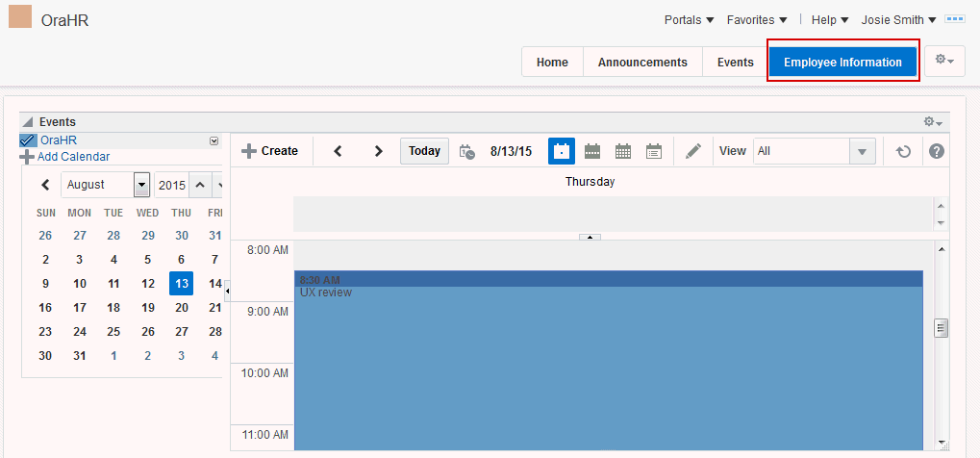Viewport: 980px width, 458px height.
Task: Open the Josie Smith user menu
Action: pyautogui.click(x=899, y=20)
